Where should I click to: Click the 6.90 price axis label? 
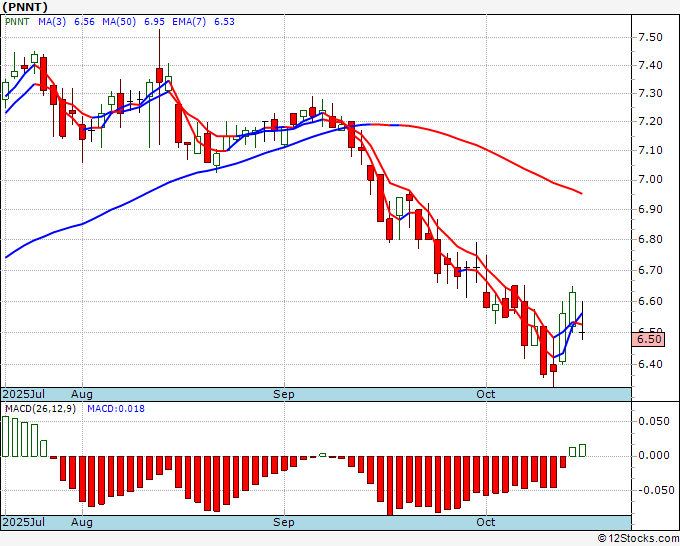651,209
